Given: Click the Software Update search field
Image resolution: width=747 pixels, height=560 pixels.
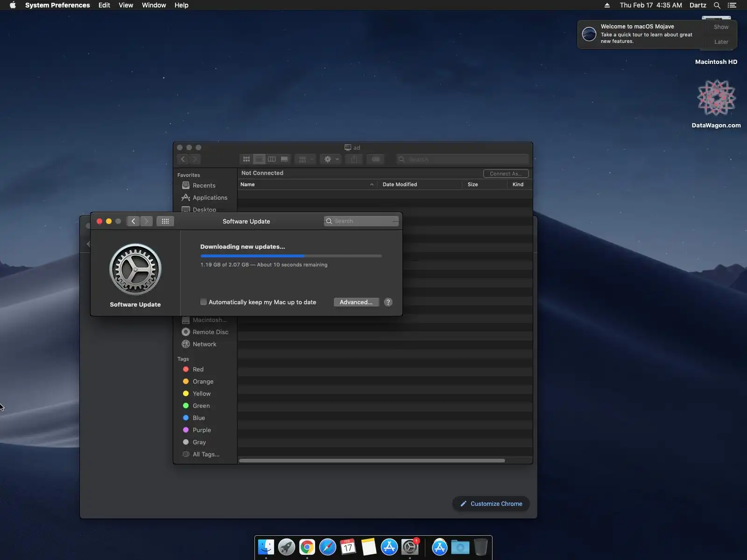Looking at the screenshot, I should click(361, 221).
